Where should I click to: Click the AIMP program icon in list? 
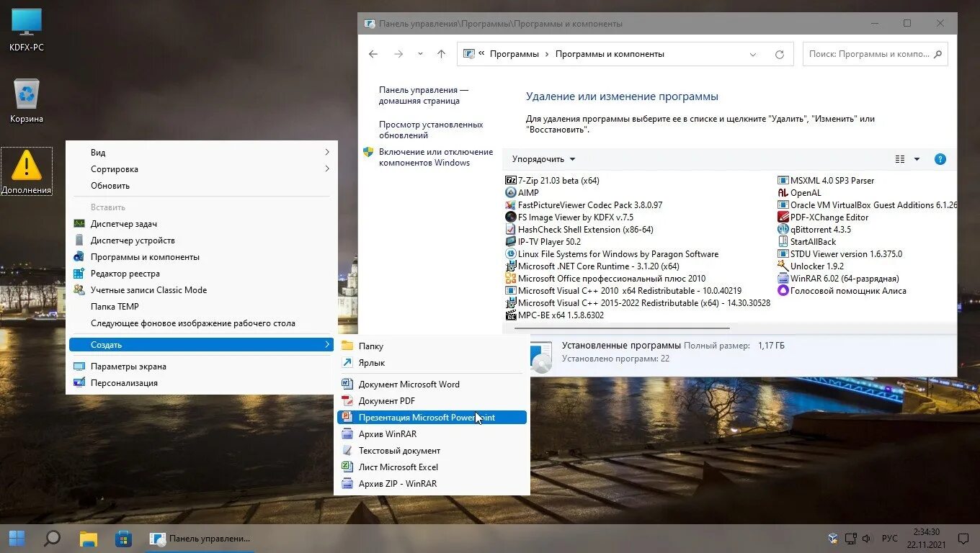511,193
